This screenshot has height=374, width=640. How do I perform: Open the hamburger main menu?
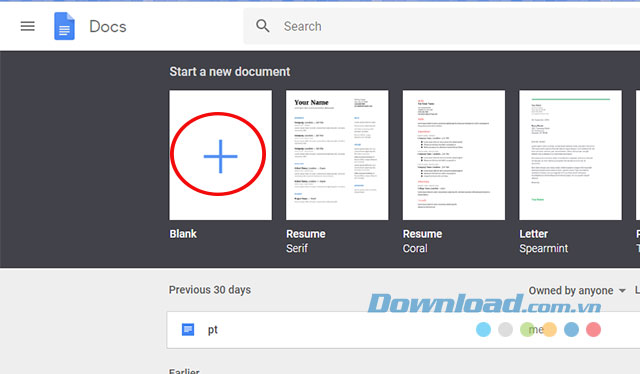pos(27,27)
